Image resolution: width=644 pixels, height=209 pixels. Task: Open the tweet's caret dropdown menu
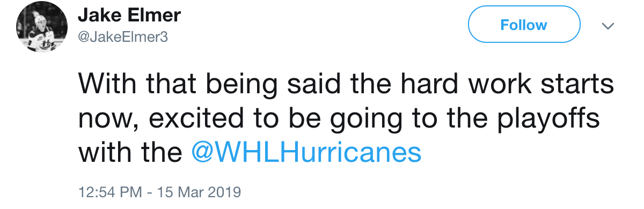tap(608, 26)
